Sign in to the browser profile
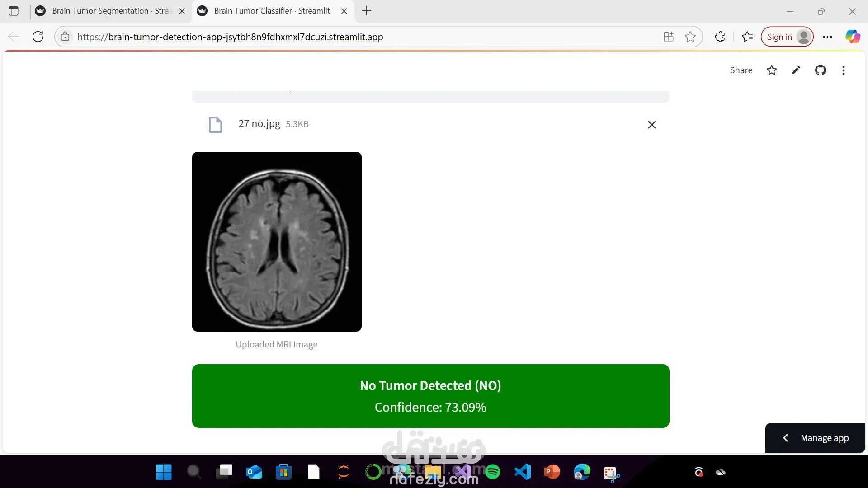 [x=787, y=37]
